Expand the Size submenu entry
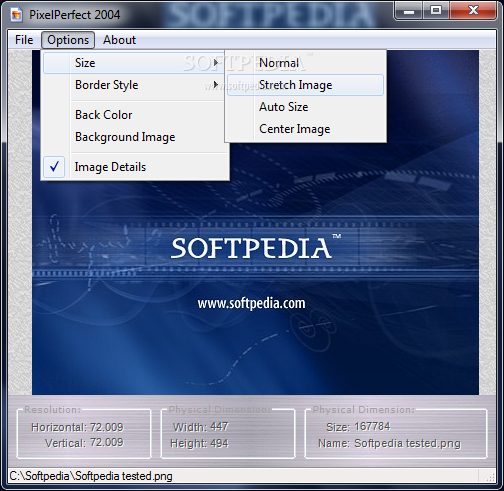504x491 pixels. tap(134, 63)
